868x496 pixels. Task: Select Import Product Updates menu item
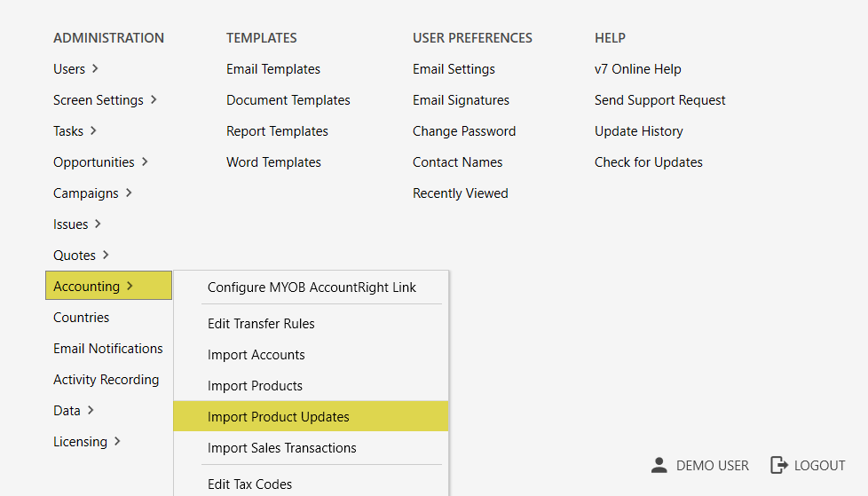click(x=279, y=417)
